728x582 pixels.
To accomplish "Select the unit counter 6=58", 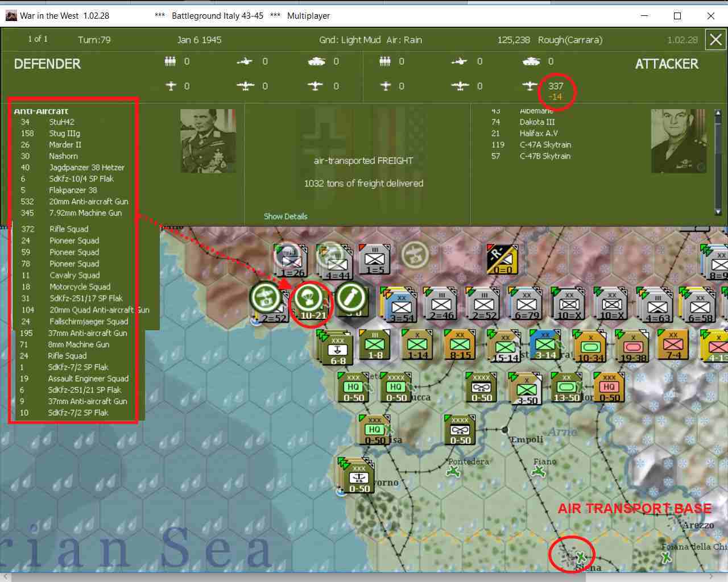I will click(700, 305).
